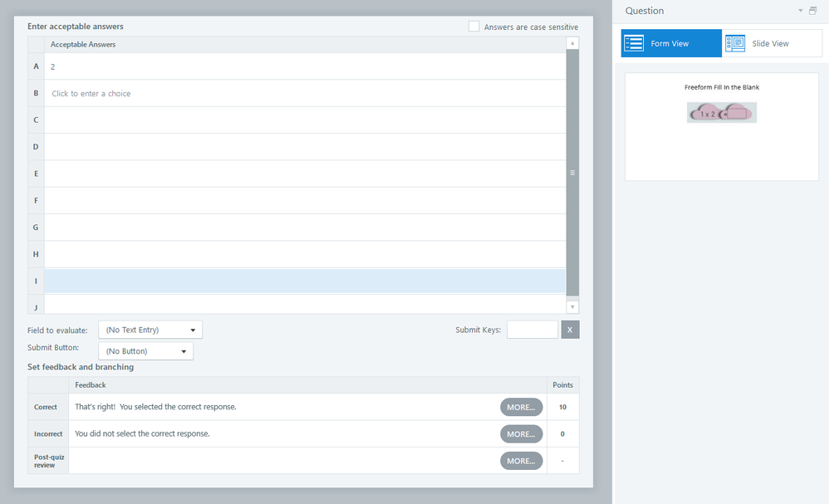Switch to Slide View
The image size is (830, 504).
click(772, 43)
